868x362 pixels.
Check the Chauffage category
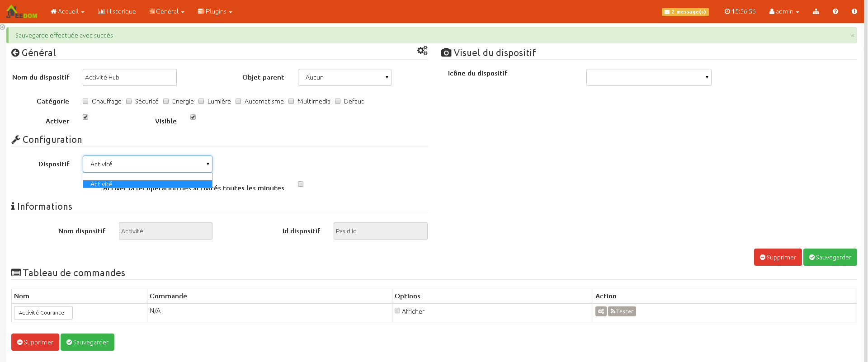tap(85, 101)
